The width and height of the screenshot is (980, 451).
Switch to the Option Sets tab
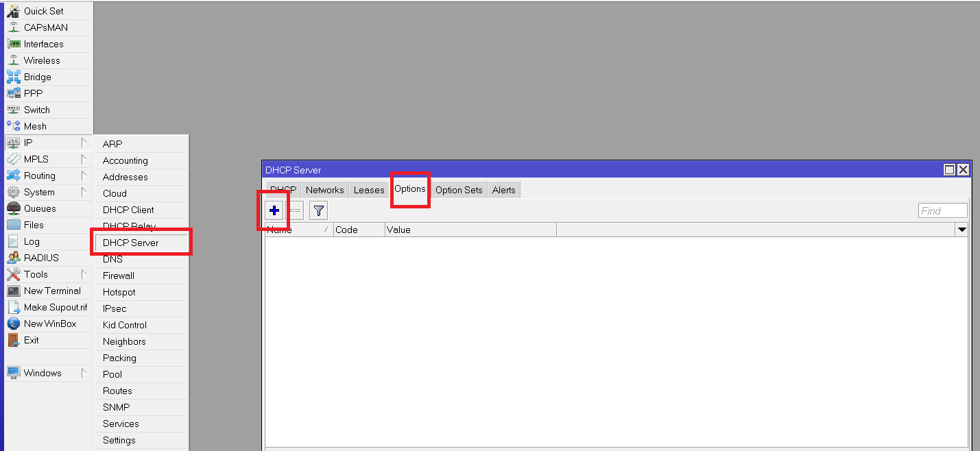(459, 190)
